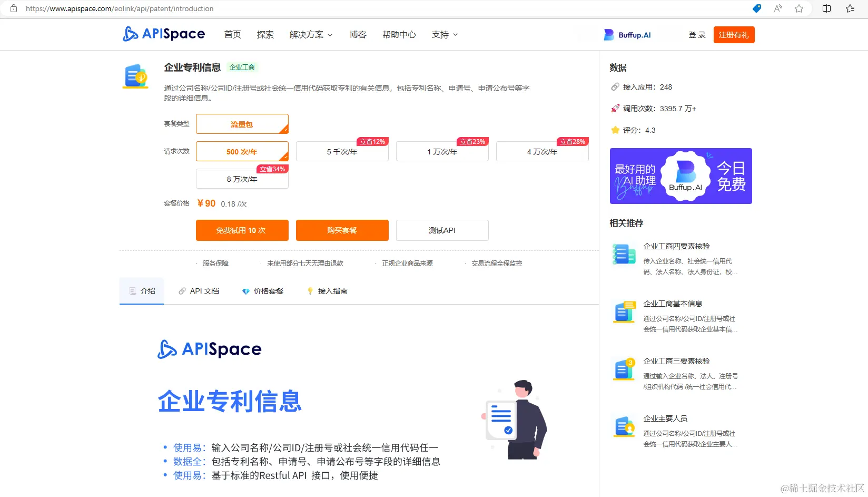
Task: Expand the 支持 dropdown menu
Action: [445, 35]
